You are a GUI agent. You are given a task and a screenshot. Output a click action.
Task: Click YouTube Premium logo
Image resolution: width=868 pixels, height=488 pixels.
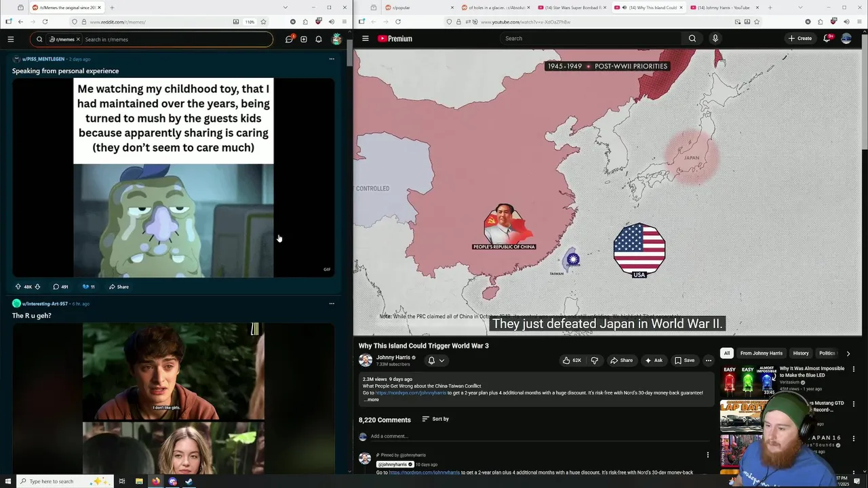(x=395, y=39)
